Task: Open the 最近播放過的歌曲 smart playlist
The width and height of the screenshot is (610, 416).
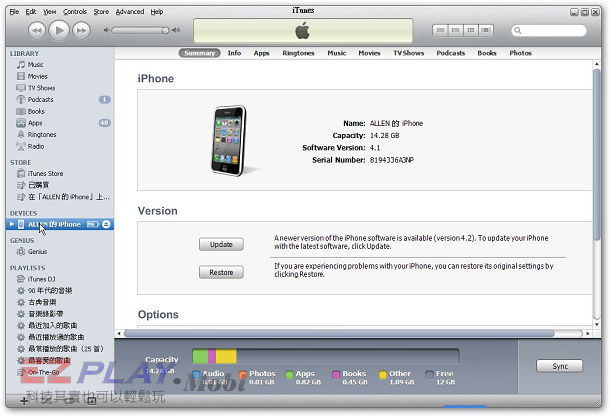Action: [60, 337]
